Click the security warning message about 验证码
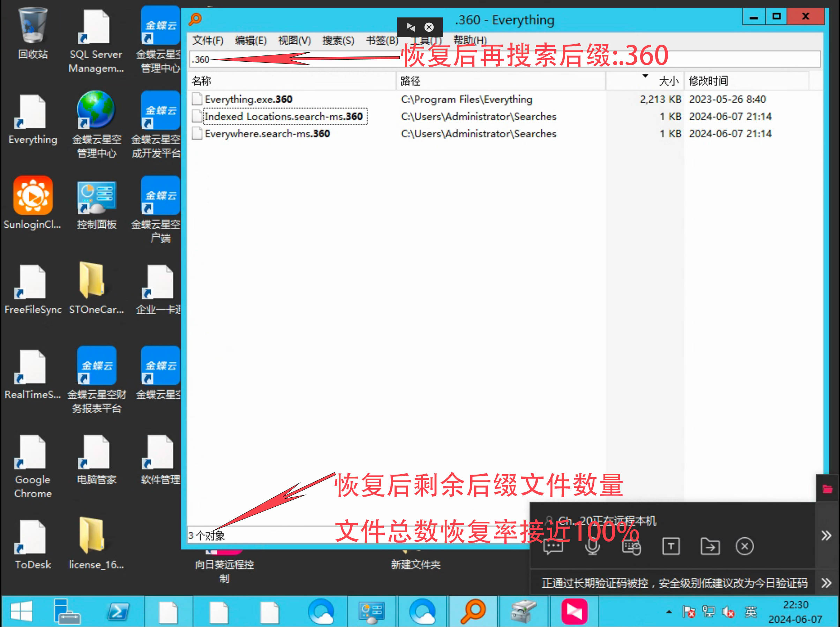840x627 pixels. pyautogui.click(x=674, y=583)
